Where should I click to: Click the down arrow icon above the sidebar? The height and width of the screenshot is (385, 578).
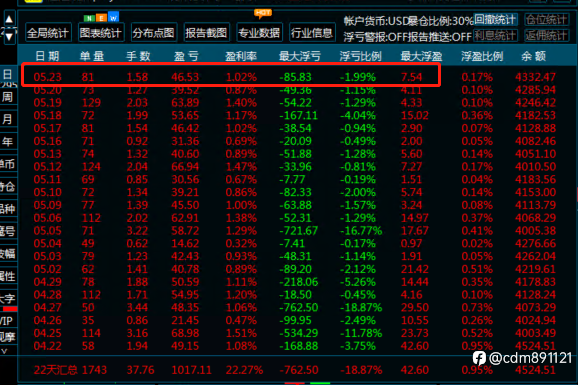coord(9,37)
